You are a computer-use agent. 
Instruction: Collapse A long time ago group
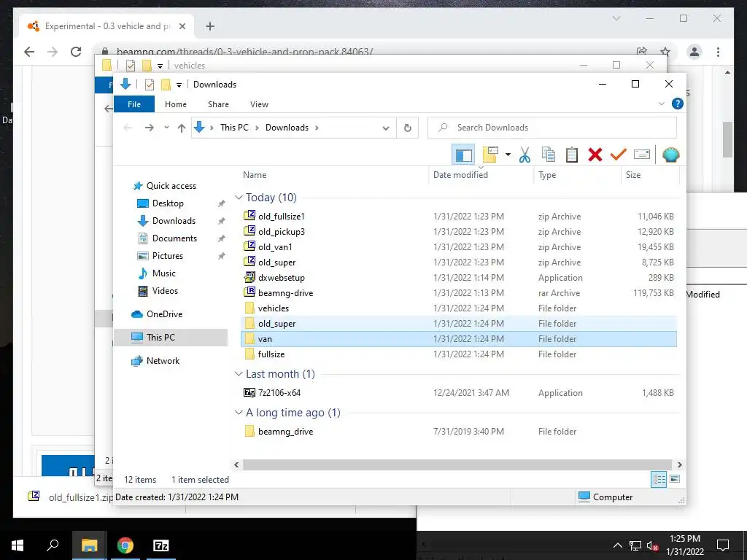(239, 413)
